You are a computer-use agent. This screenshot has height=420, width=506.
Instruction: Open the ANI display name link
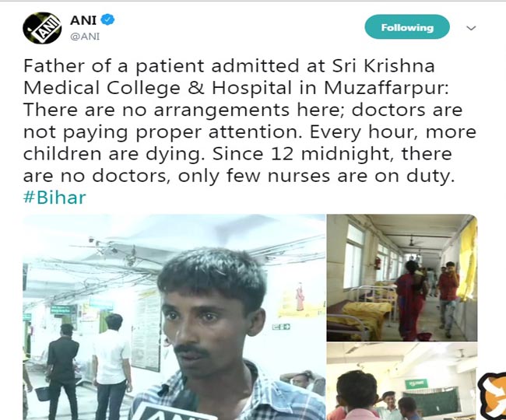83,20
